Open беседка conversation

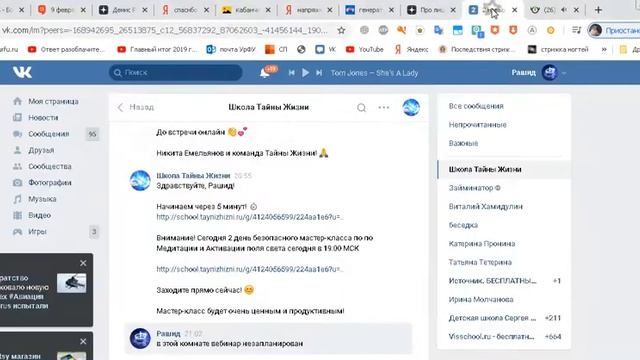(x=504, y=225)
